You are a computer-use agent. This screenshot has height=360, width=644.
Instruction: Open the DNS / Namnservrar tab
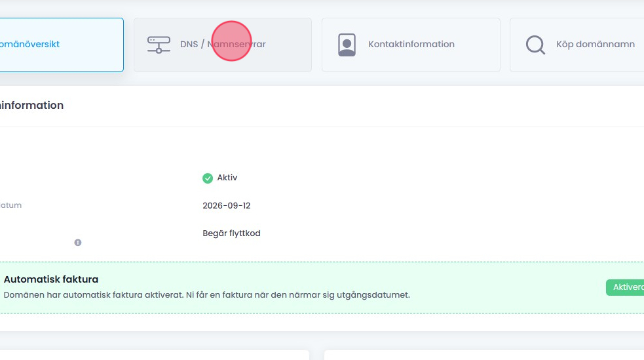pos(222,45)
